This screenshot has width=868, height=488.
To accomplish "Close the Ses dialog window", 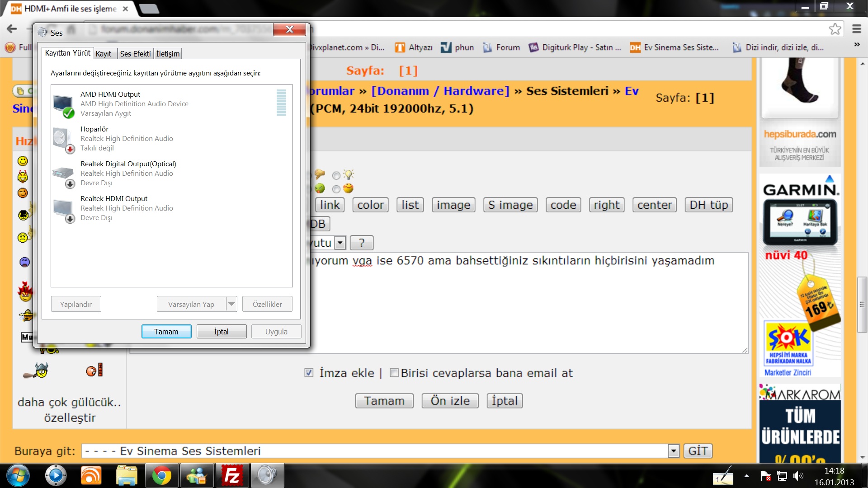I will [x=290, y=29].
